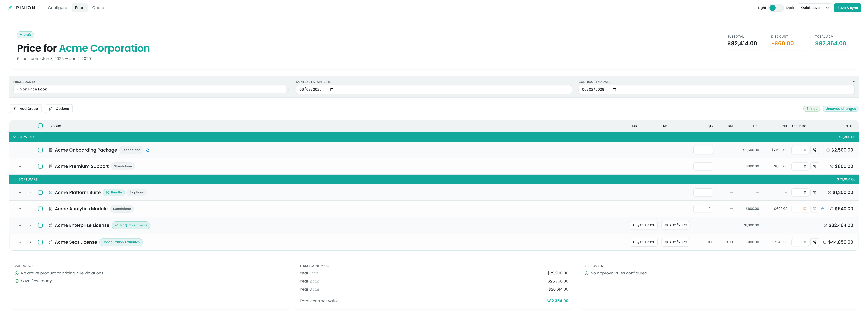The width and height of the screenshot is (868, 334).
Task: Click the product icon of Acme Premium Support
Action: [x=51, y=166]
